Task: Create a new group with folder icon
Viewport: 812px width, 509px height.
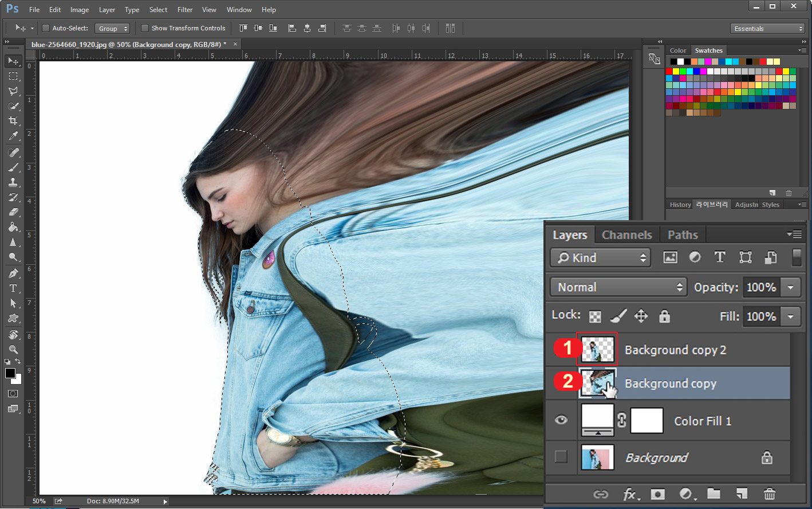Action: [714, 494]
